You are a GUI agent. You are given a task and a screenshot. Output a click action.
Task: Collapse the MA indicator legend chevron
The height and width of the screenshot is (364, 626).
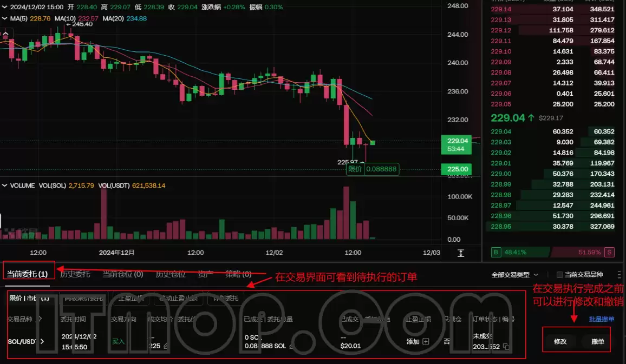(5, 18)
